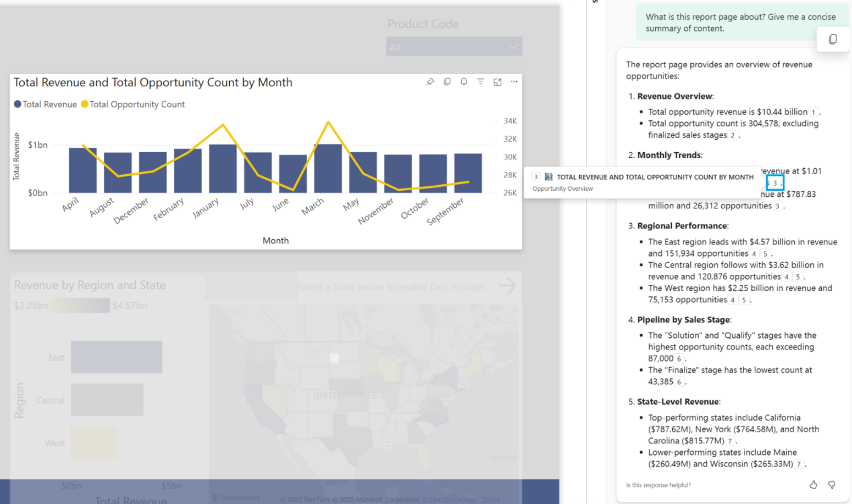The image size is (852, 504).
Task: Select the January revenue bar
Action: [223, 169]
